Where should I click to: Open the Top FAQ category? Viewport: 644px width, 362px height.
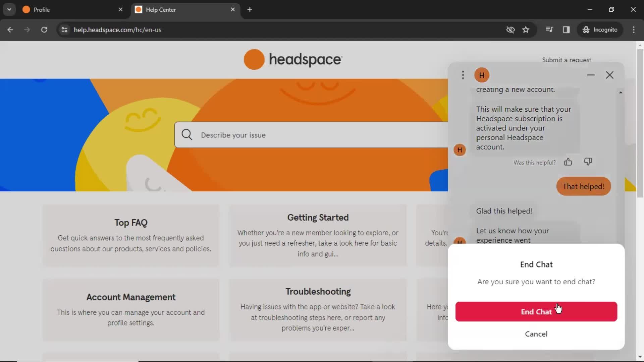tap(131, 235)
